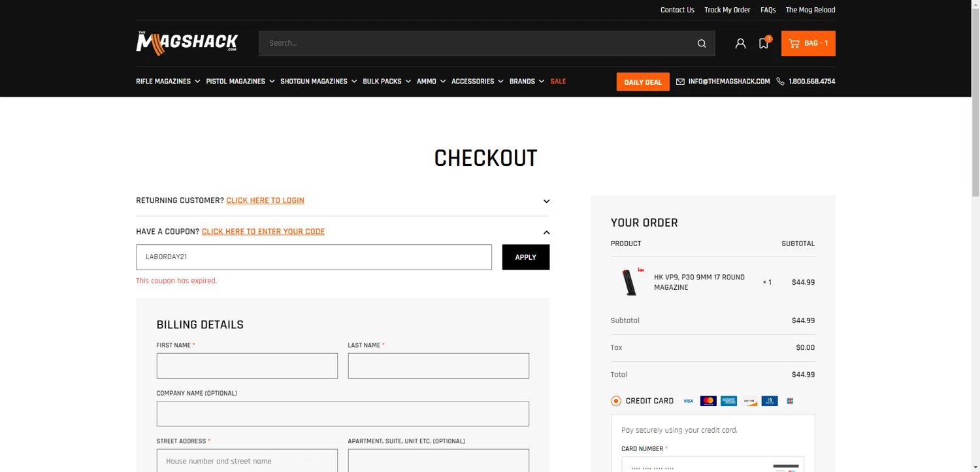Screen dimensions: 980x472
Task: Focus the Apartment, Suite, Unit field
Action: 438,461
